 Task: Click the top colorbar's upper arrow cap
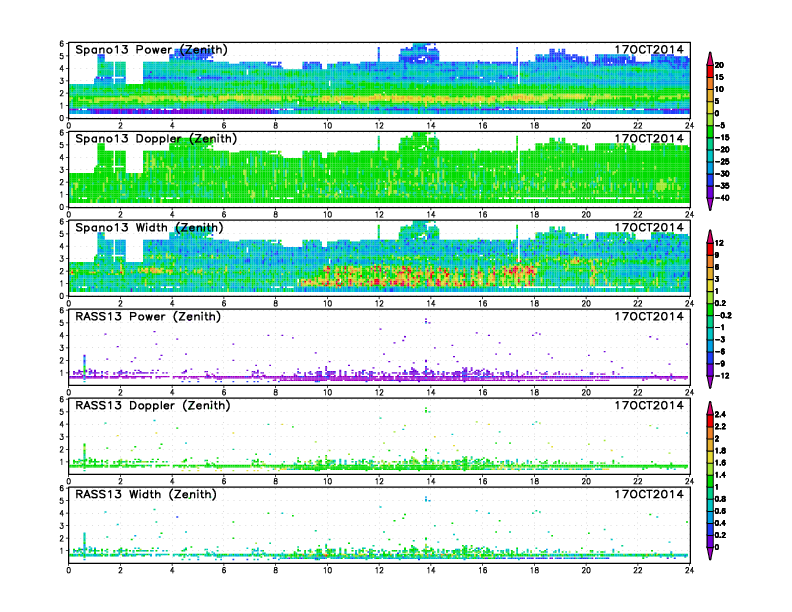(710, 58)
